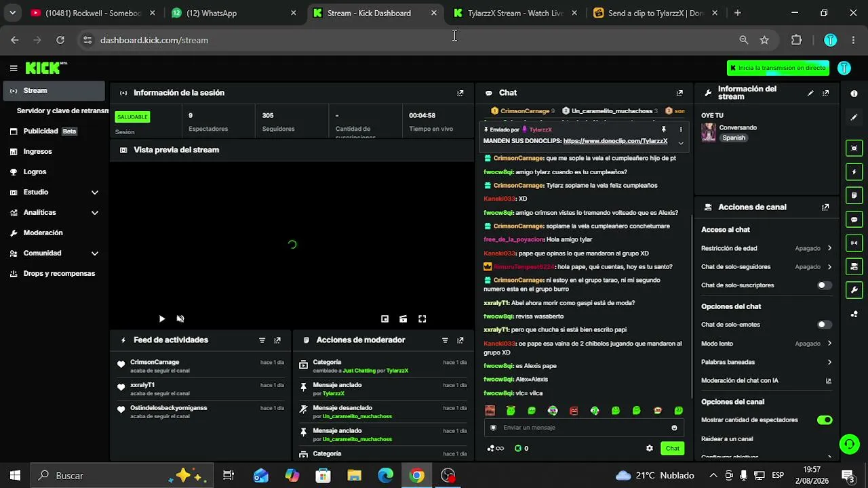Open the hamburger menu beside the Kick logo
Screen dimensions: 868x488
(14, 68)
